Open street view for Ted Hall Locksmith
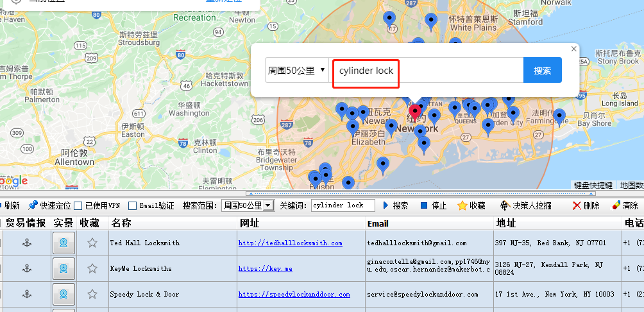Image resolution: width=644 pixels, height=312 pixels. [x=64, y=243]
